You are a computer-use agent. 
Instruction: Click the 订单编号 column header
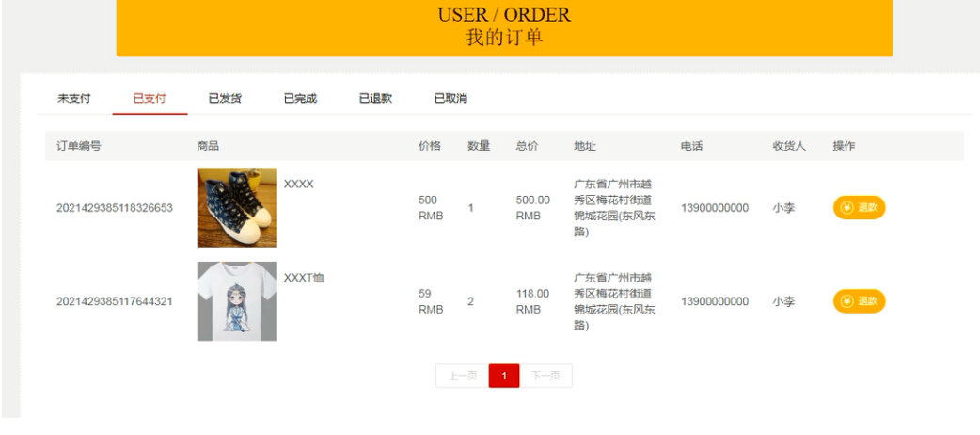[x=78, y=146]
